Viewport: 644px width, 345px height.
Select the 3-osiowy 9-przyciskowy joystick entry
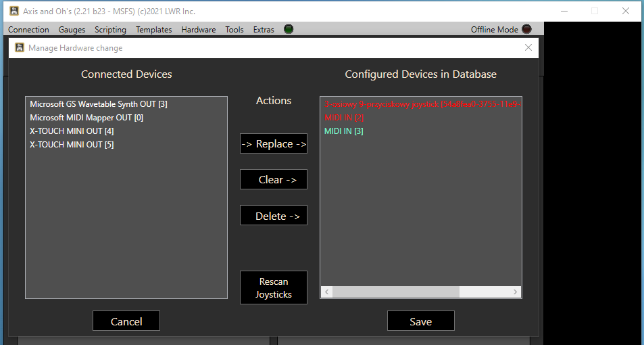click(x=422, y=104)
